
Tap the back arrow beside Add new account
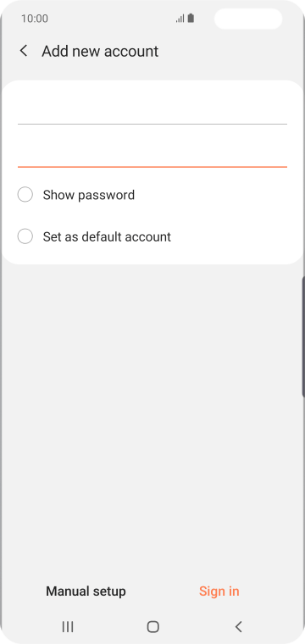24,51
